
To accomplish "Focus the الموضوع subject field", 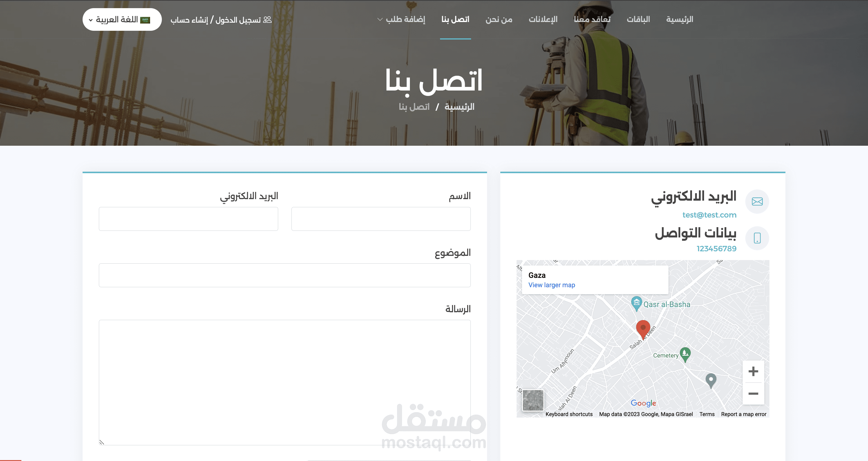I will 285,275.
